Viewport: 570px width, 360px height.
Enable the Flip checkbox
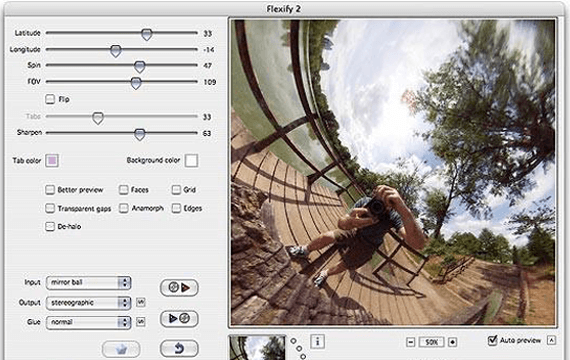[x=50, y=99]
